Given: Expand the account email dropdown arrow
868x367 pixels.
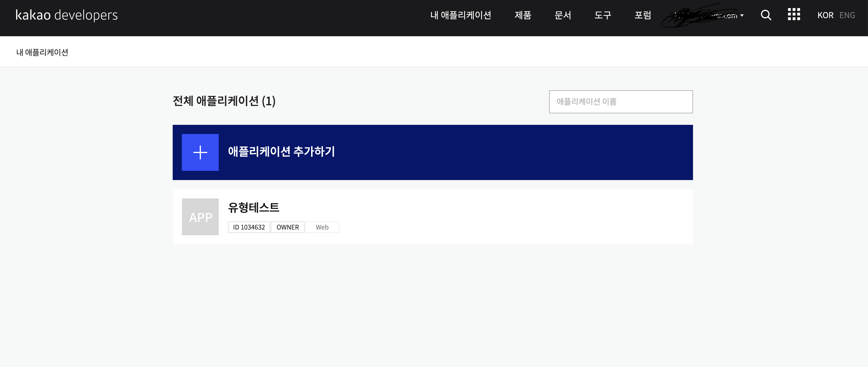Looking at the screenshot, I should (742, 16).
